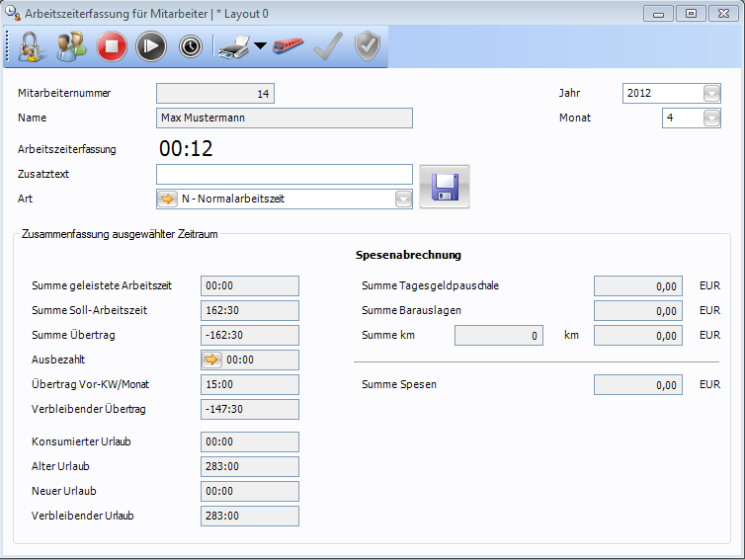Click the play/resume time tracking button
Image resolution: width=745 pixels, height=560 pixels.
pos(150,46)
